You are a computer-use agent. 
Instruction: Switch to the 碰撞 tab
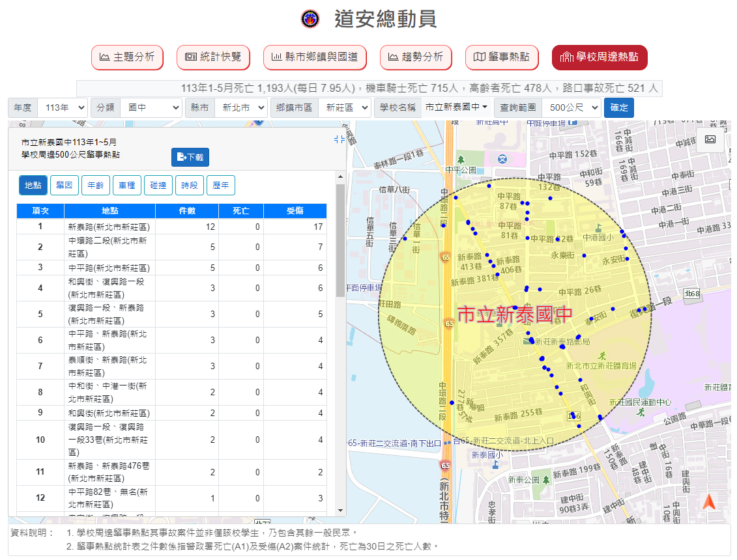coord(158,185)
